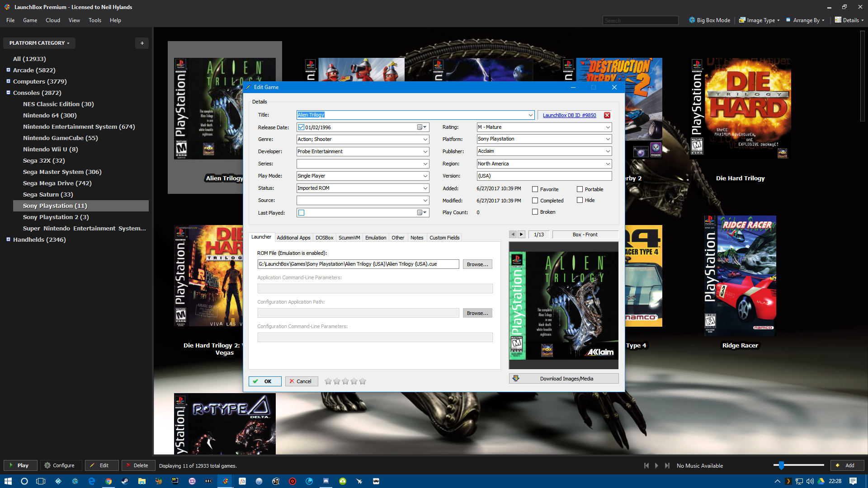868x488 pixels.
Task: Open Steam from the taskbar
Action: [x=125, y=481]
